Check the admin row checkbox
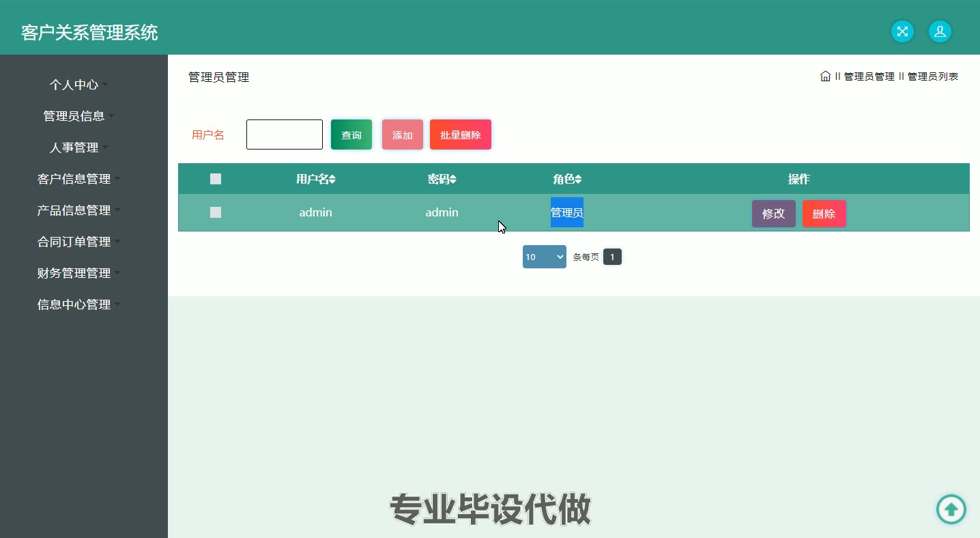Viewport: 980px width, 538px height. [x=216, y=212]
